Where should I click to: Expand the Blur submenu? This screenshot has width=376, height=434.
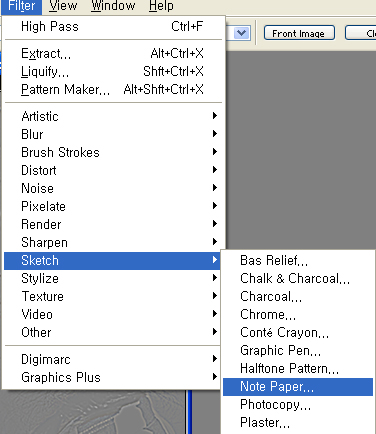pos(112,134)
